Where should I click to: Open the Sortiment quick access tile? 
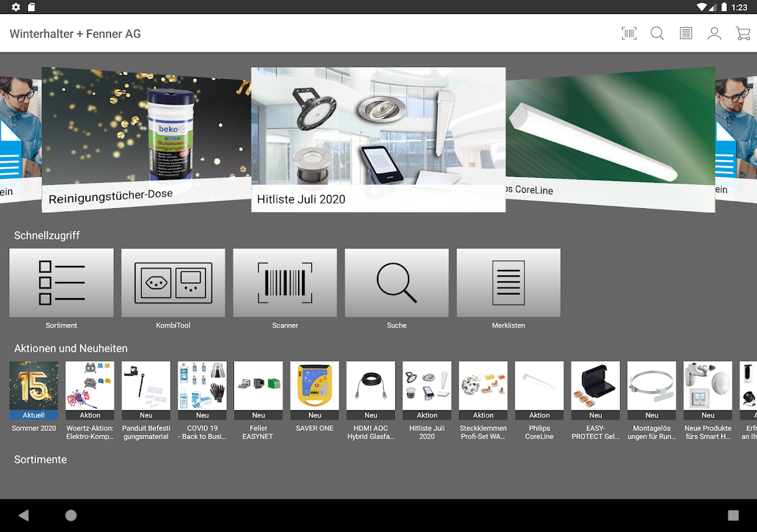[61, 283]
